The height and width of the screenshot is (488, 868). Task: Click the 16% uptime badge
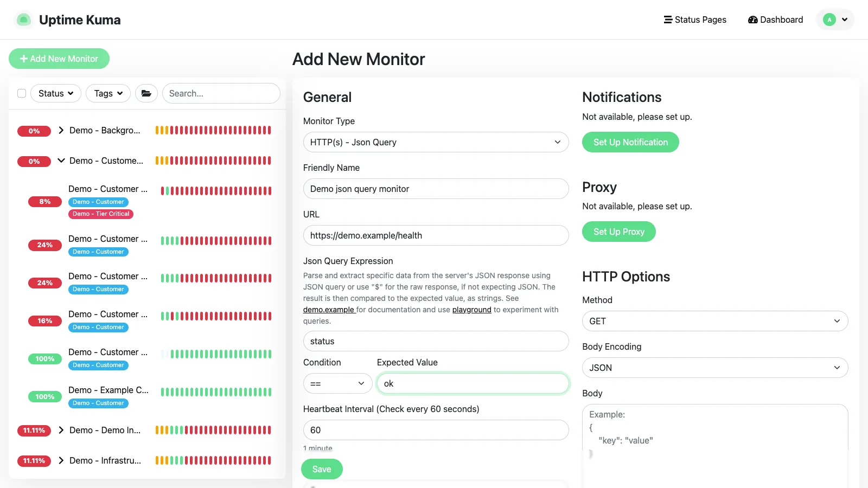click(x=45, y=321)
